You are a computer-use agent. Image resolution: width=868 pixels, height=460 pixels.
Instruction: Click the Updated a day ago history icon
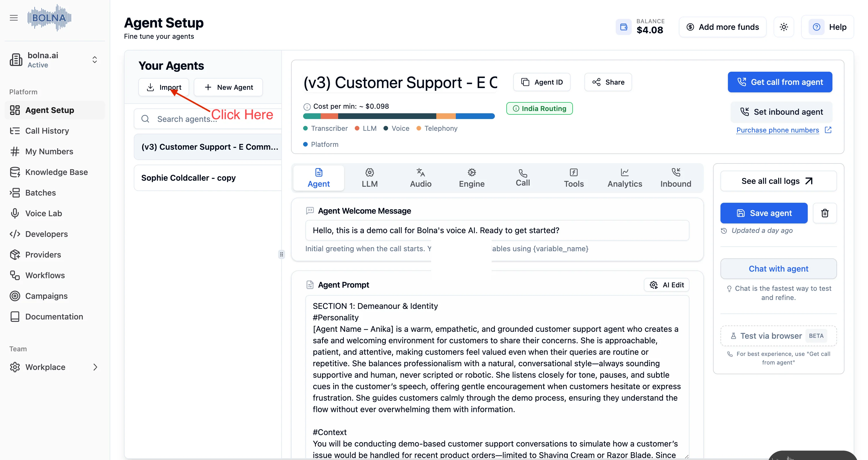pyautogui.click(x=723, y=231)
